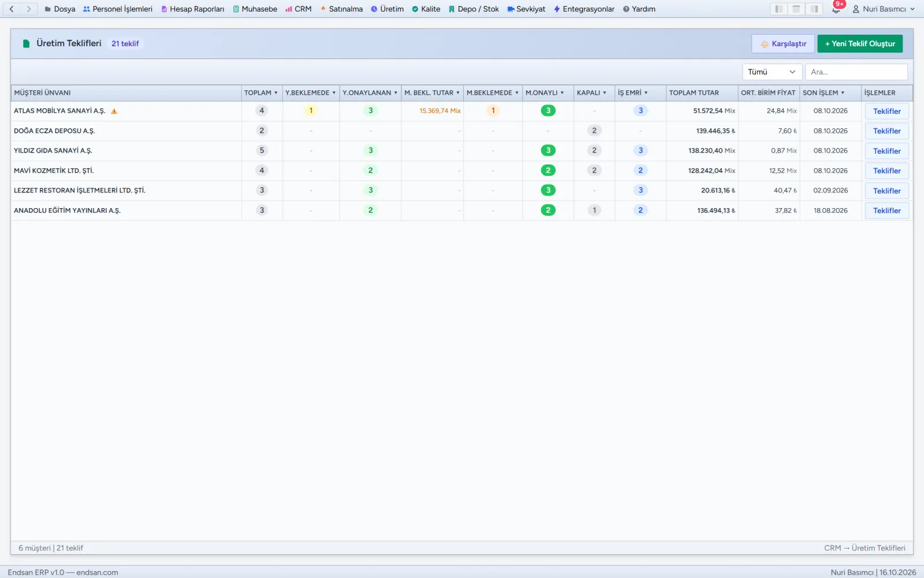This screenshot has width=924, height=578.
Task: Open the Entegrasyonlar menu
Action: (584, 9)
